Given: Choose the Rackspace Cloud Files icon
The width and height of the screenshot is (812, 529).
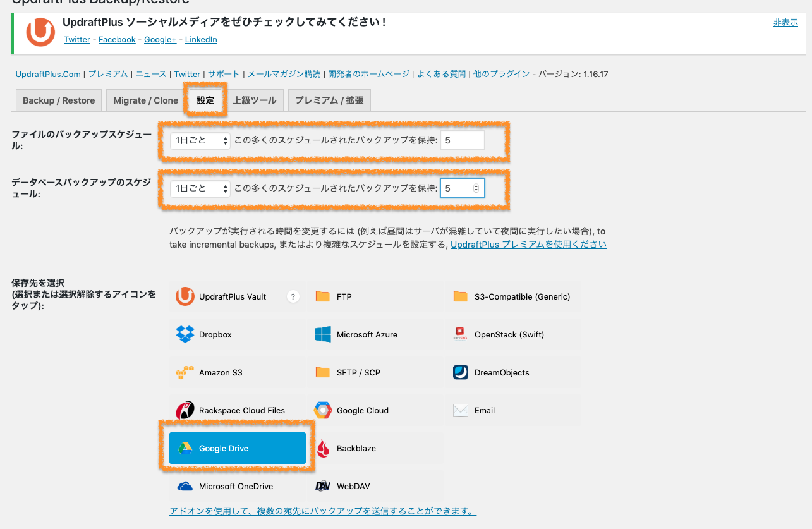Looking at the screenshot, I should (185, 410).
